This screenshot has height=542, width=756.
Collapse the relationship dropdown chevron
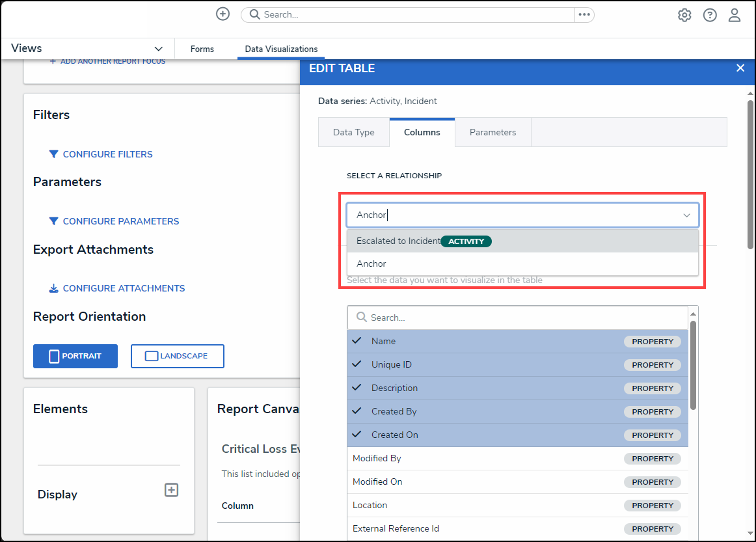[686, 215]
